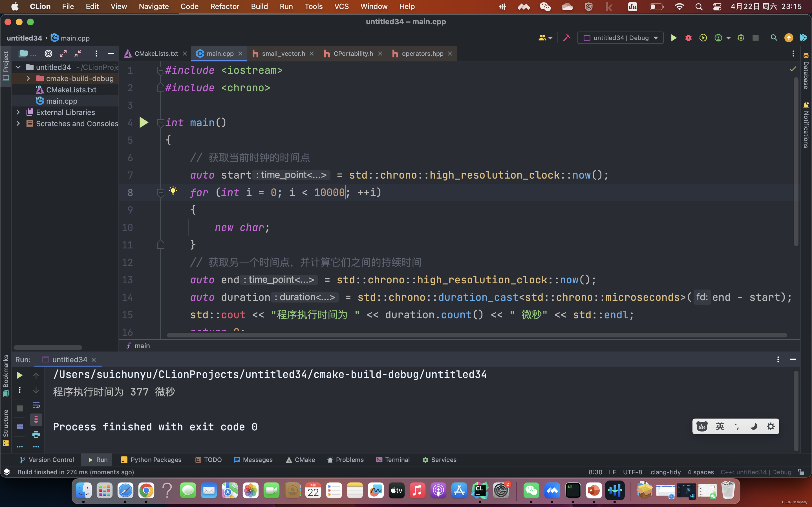Screen dimensions: 812x507
Task: Toggle soft-wrap in Run console
Action: pyautogui.click(x=36, y=405)
